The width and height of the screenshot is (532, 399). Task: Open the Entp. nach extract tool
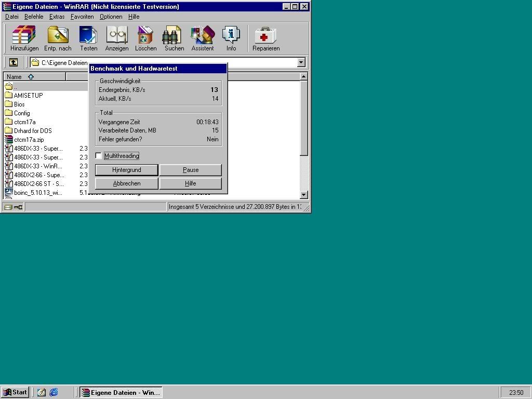(58, 38)
